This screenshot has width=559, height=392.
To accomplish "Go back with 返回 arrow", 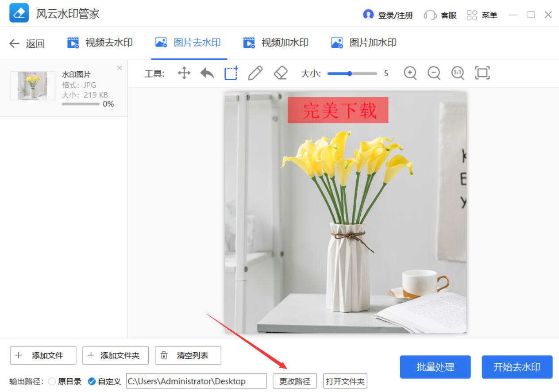I will [27, 43].
